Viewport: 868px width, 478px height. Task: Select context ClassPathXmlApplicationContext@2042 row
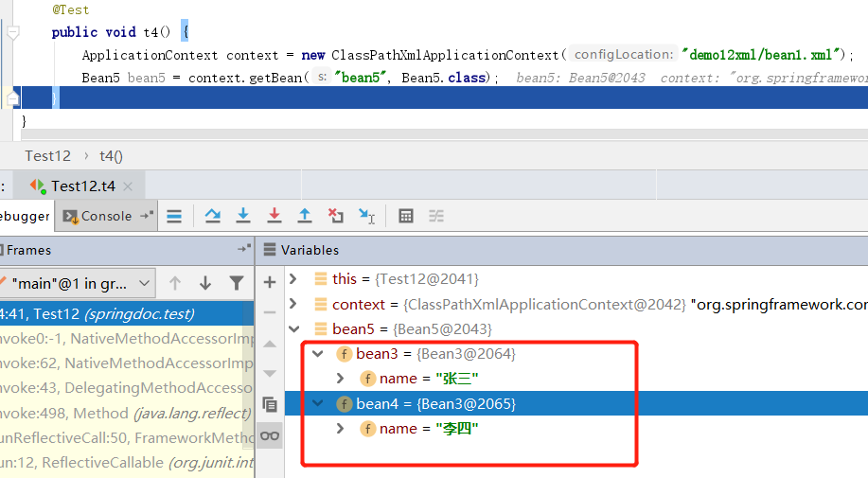point(576,304)
